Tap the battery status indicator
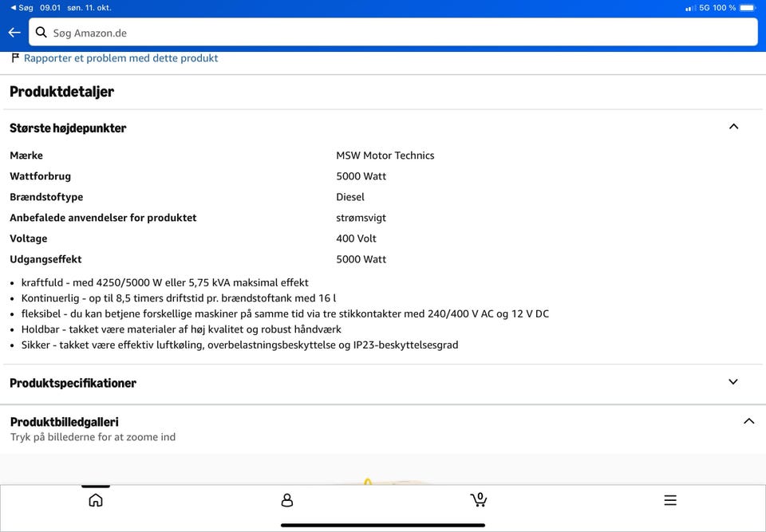 pos(748,8)
